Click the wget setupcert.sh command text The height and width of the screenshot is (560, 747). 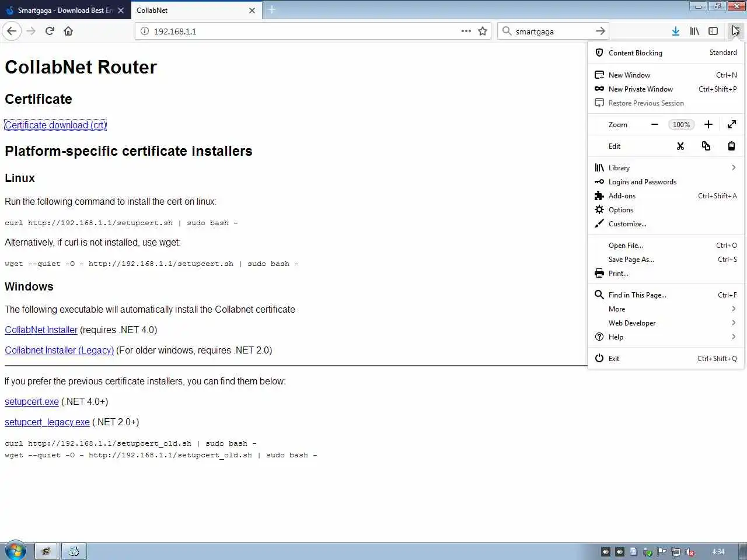[152, 264]
